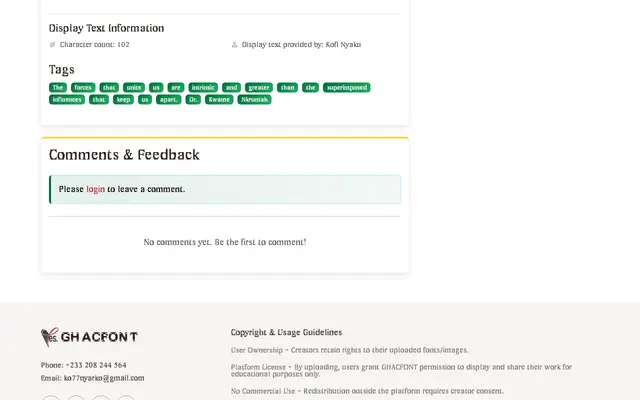Click the 'forces' tag

coord(83,87)
